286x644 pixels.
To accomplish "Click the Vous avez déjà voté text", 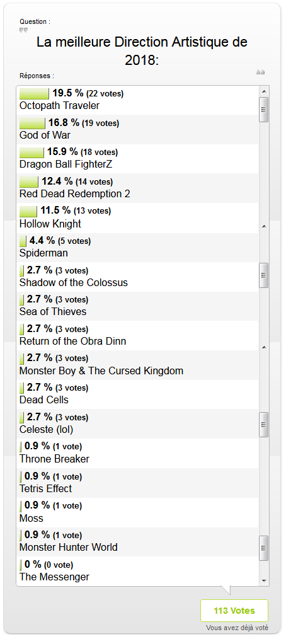I will coord(237,628).
